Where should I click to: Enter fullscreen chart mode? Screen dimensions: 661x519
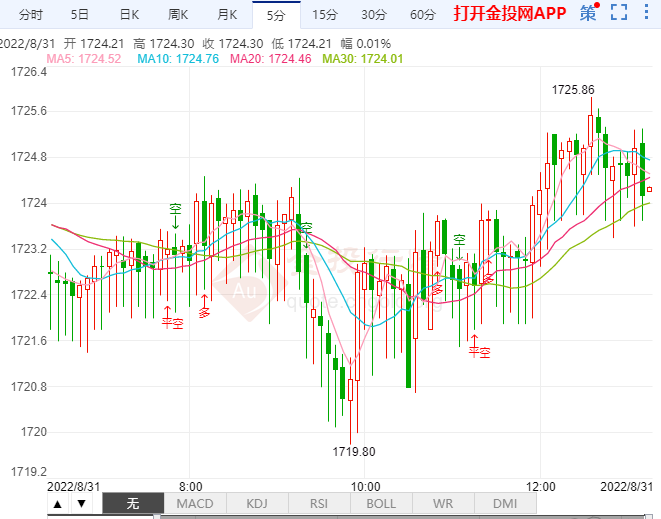click(619, 14)
